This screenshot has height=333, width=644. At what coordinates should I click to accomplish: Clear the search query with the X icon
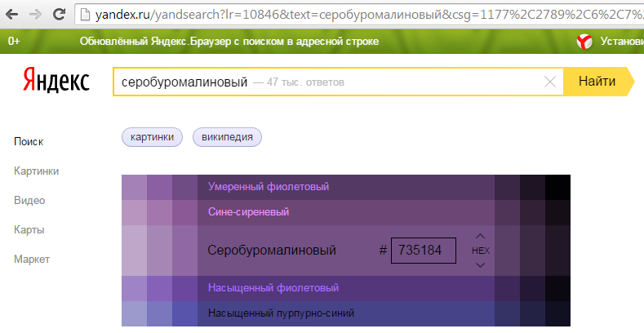tap(549, 82)
